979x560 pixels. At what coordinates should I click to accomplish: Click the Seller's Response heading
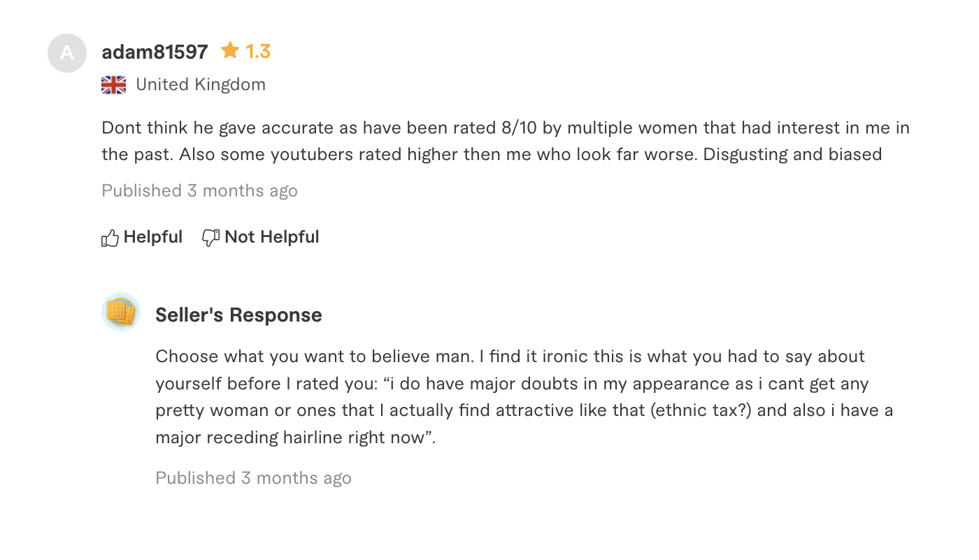coord(238,315)
